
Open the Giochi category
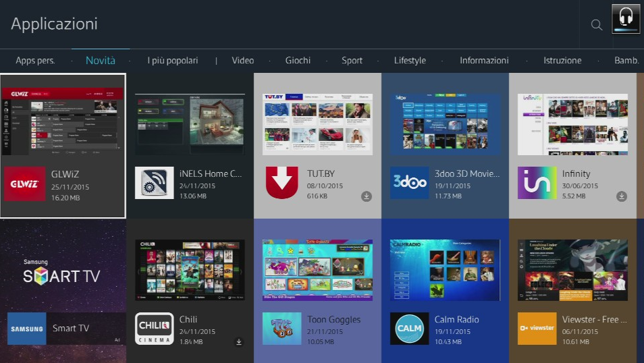pos(298,60)
